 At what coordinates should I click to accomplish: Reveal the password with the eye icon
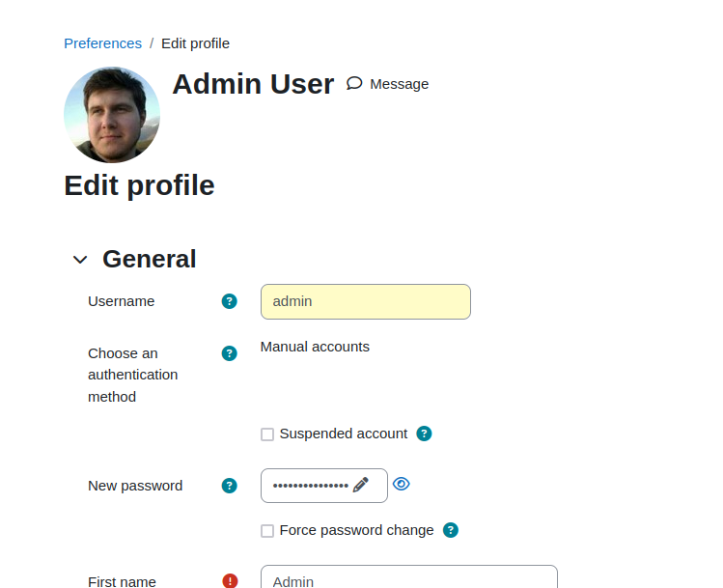402,484
